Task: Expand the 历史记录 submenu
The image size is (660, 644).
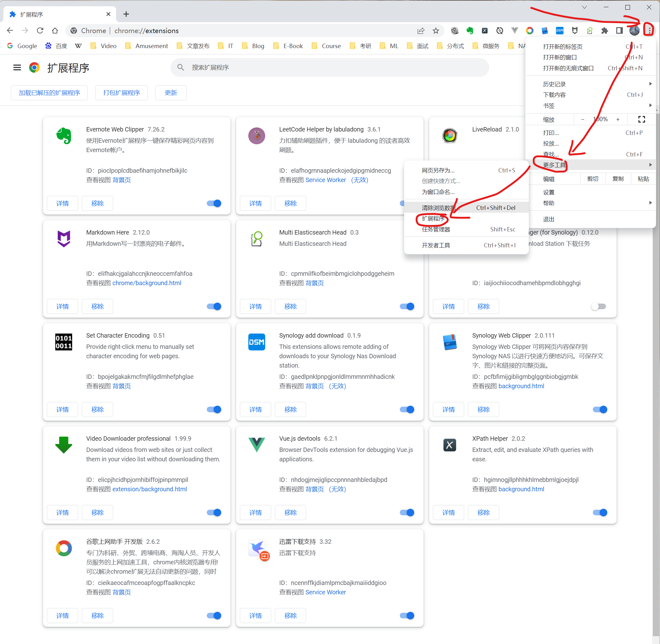Action: pyautogui.click(x=591, y=84)
